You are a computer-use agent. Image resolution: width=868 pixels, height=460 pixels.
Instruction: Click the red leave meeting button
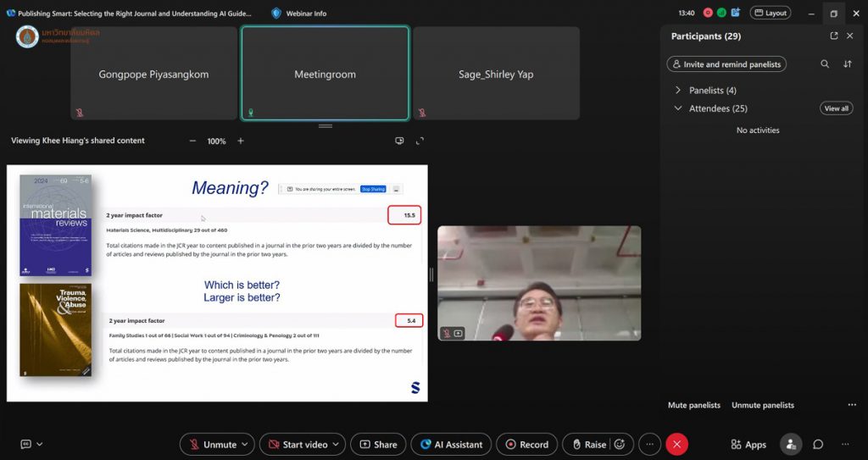pyautogui.click(x=676, y=444)
